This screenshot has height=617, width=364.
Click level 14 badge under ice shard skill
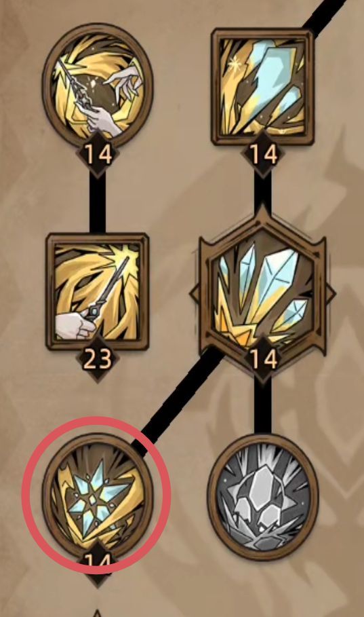(262, 155)
